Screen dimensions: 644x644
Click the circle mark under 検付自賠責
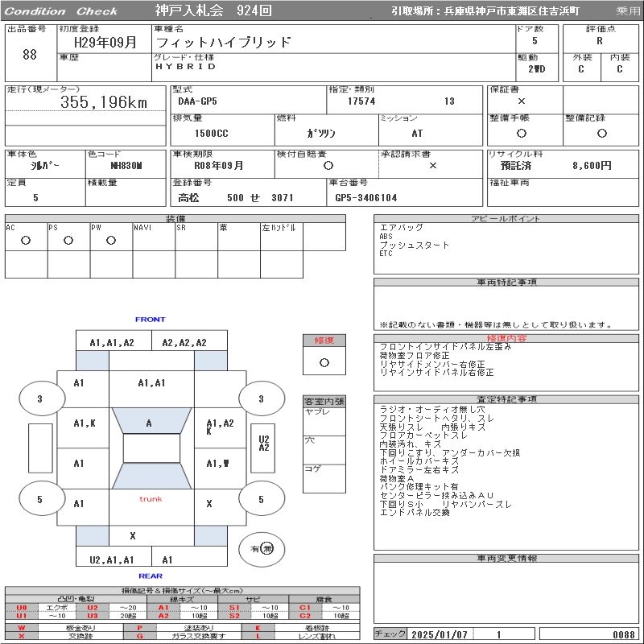coord(328,166)
